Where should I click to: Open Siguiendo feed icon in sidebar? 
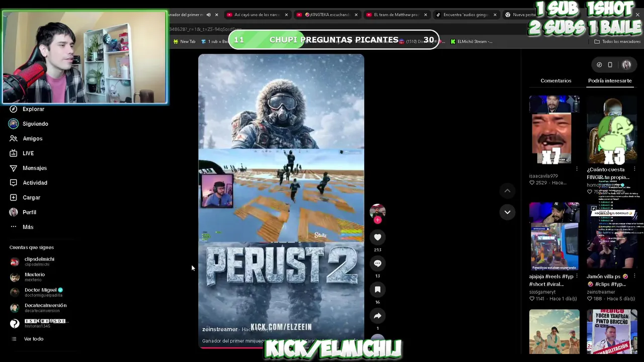[x=14, y=124]
